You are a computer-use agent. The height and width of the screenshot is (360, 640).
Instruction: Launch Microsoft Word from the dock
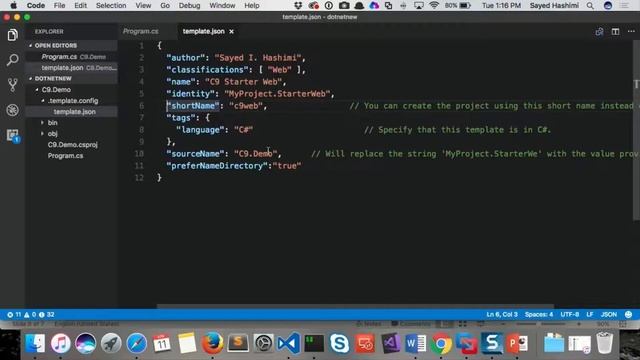416,343
